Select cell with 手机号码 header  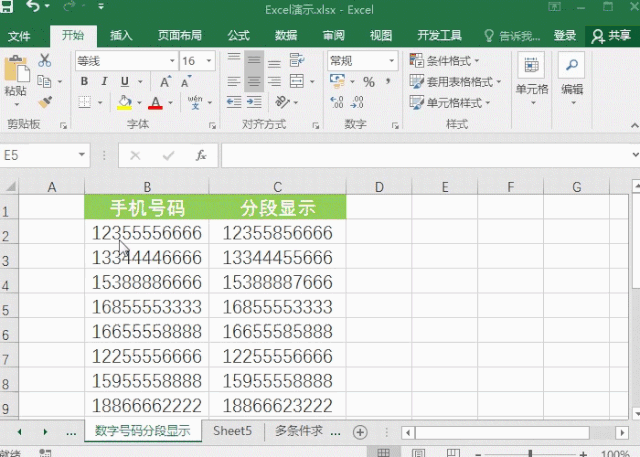point(147,207)
